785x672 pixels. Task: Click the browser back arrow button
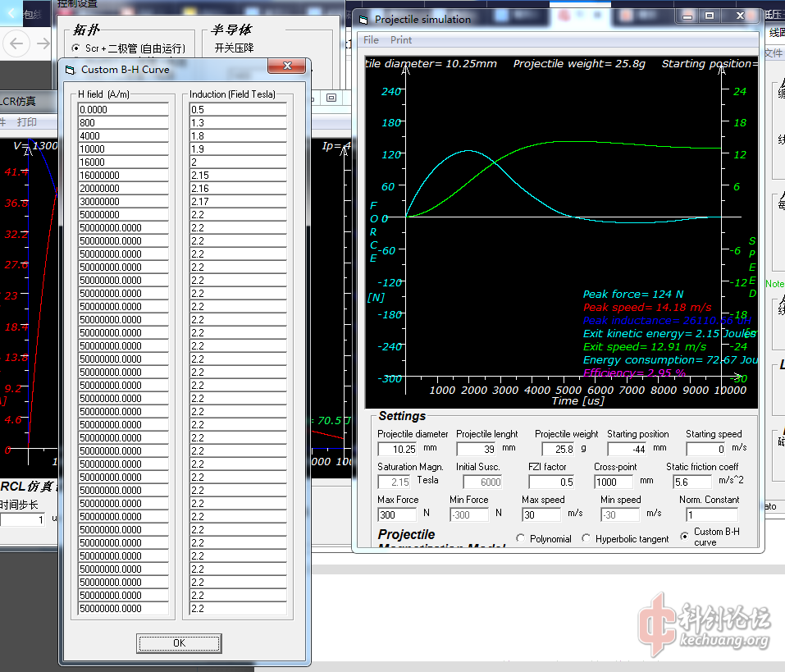coord(17,43)
